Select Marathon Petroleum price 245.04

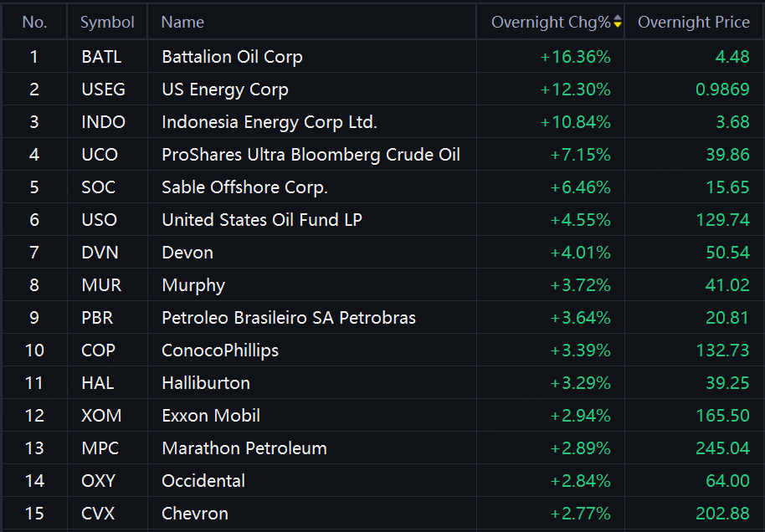click(x=722, y=448)
